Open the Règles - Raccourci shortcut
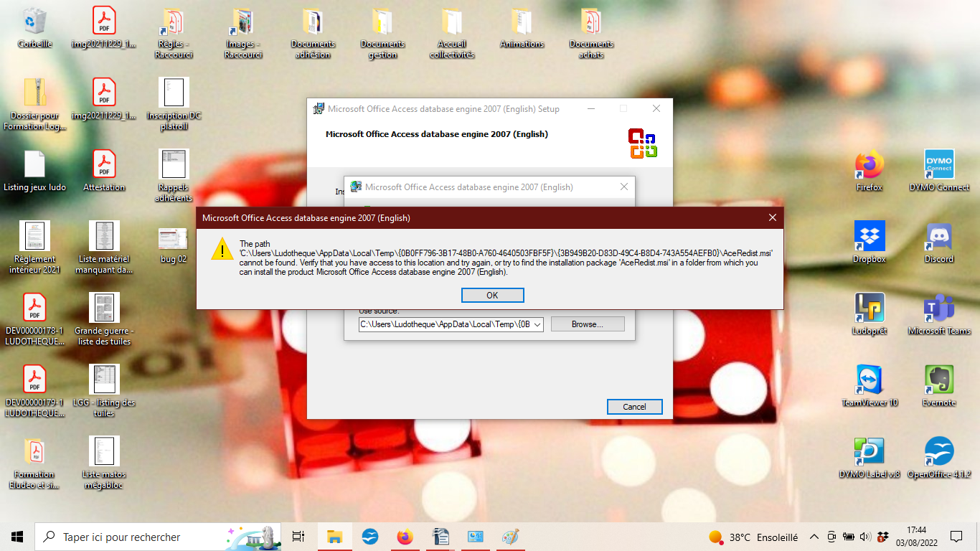 [174, 32]
